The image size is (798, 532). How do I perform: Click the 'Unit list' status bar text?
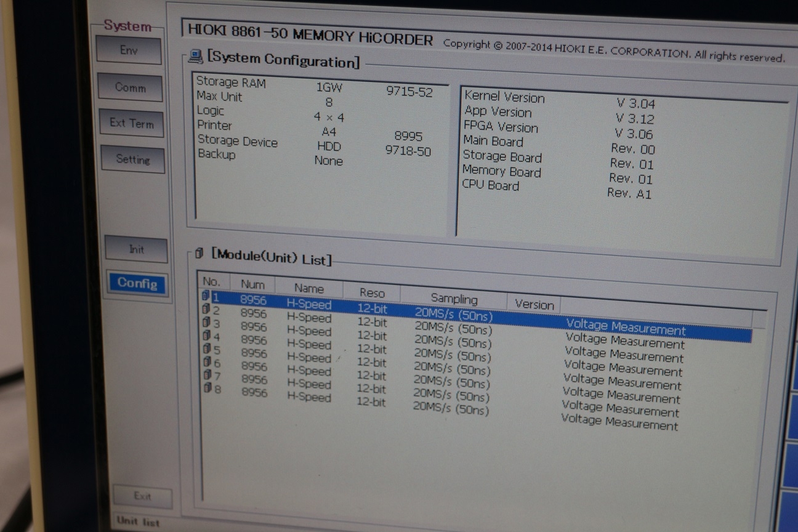138,522
